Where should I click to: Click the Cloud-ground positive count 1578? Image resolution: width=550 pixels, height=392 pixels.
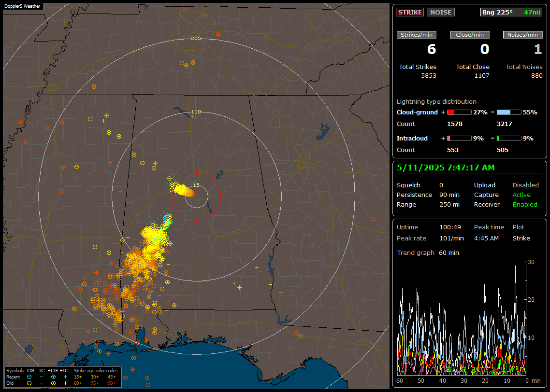coord(455,124)
